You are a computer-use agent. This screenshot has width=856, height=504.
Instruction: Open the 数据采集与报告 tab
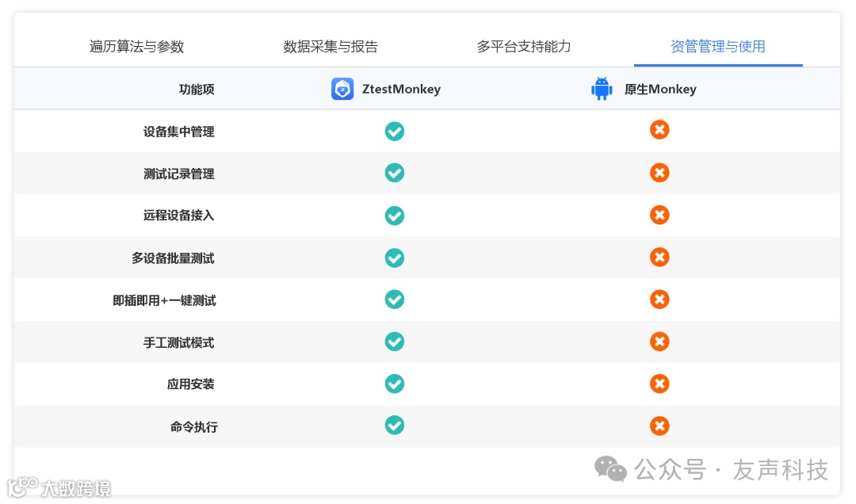coord(331,47)
